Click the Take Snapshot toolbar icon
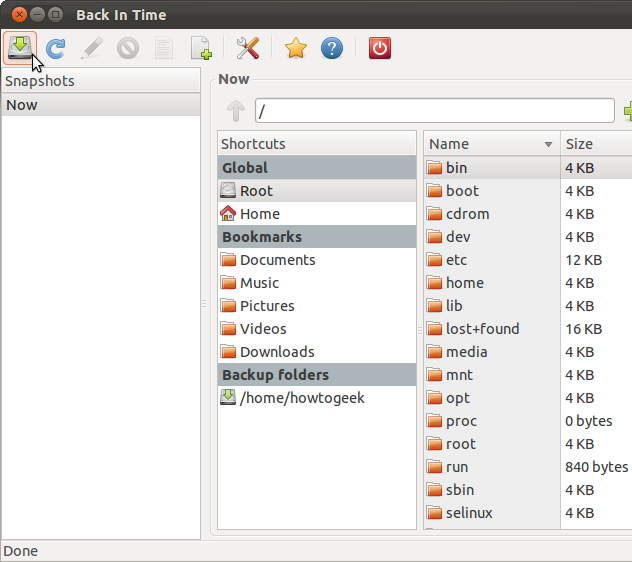The image size is (632, 562). point(20,47)
